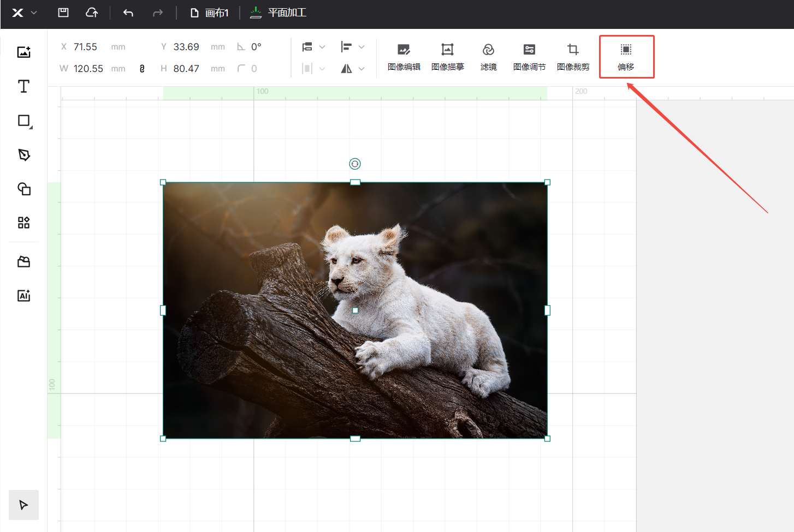Screen dimensions: 794x532
Task: Select the import image tool
Action: pos(23,52)
